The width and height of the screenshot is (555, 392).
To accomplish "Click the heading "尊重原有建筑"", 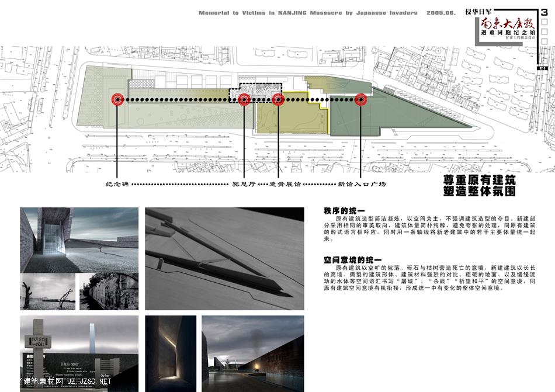I will coord(480,180).
